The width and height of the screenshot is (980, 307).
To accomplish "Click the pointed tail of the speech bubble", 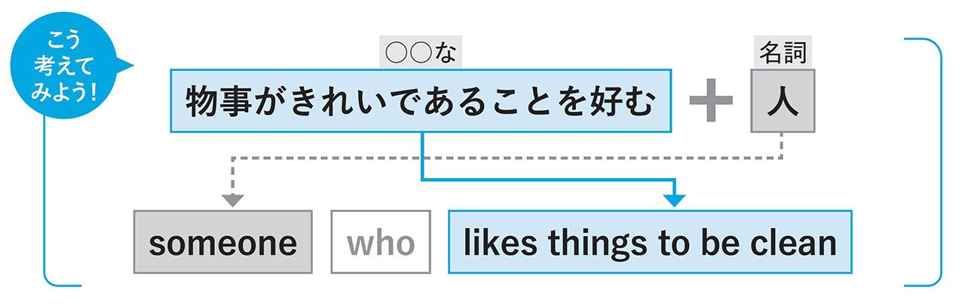I will [x=127, y=67].
